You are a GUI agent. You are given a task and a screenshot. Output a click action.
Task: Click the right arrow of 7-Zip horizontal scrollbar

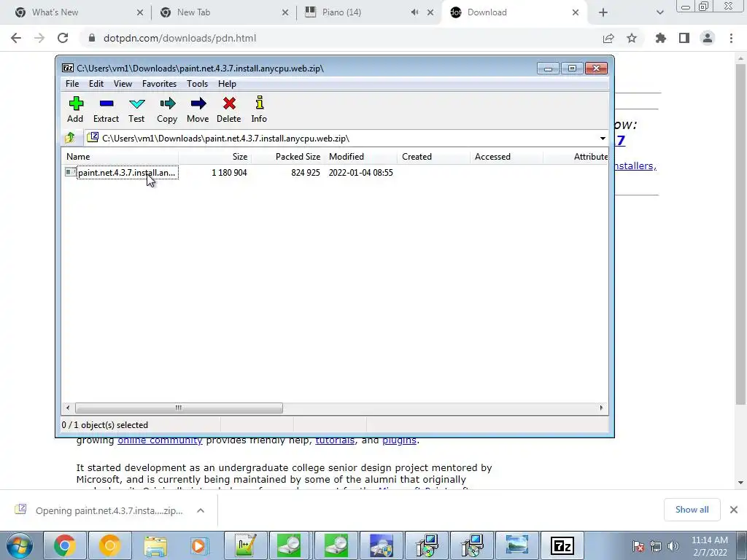[601, 408]
